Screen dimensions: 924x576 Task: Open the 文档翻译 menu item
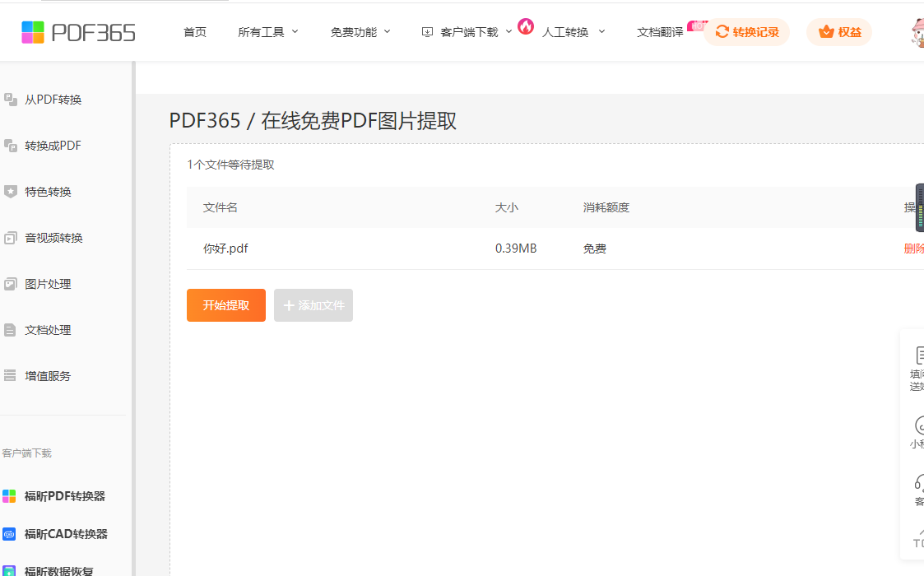[660, 32]
